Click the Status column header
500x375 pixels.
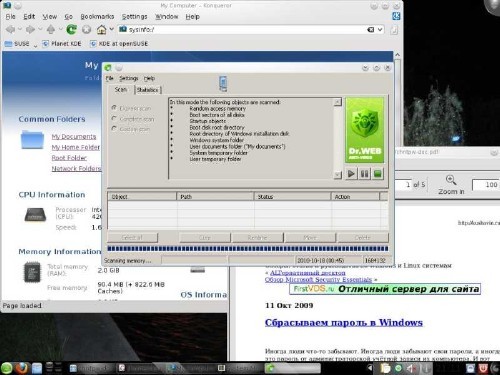(292, 197)
